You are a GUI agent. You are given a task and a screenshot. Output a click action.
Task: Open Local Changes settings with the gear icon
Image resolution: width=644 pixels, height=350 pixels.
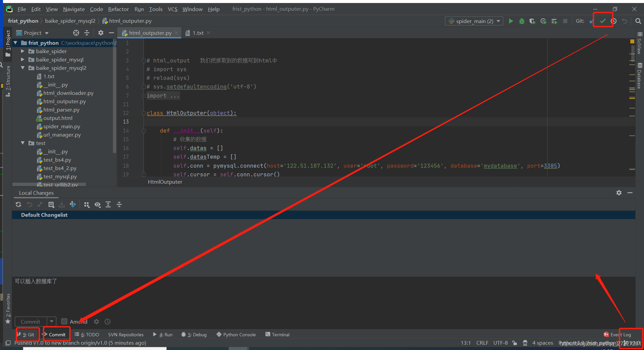[x=619, y=193]
